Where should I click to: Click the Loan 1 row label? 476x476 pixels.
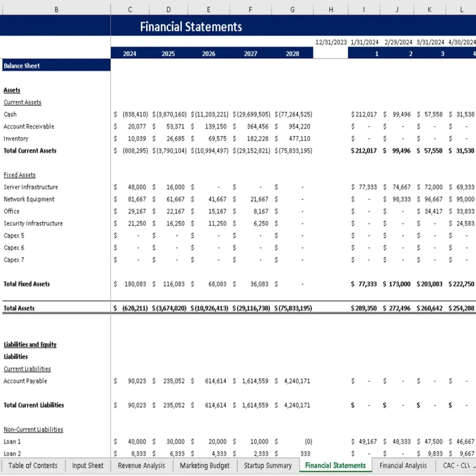12,441
